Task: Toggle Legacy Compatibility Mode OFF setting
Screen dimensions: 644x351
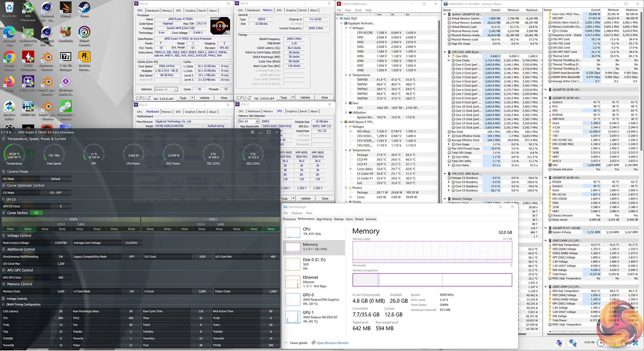Action: point(131,257)
